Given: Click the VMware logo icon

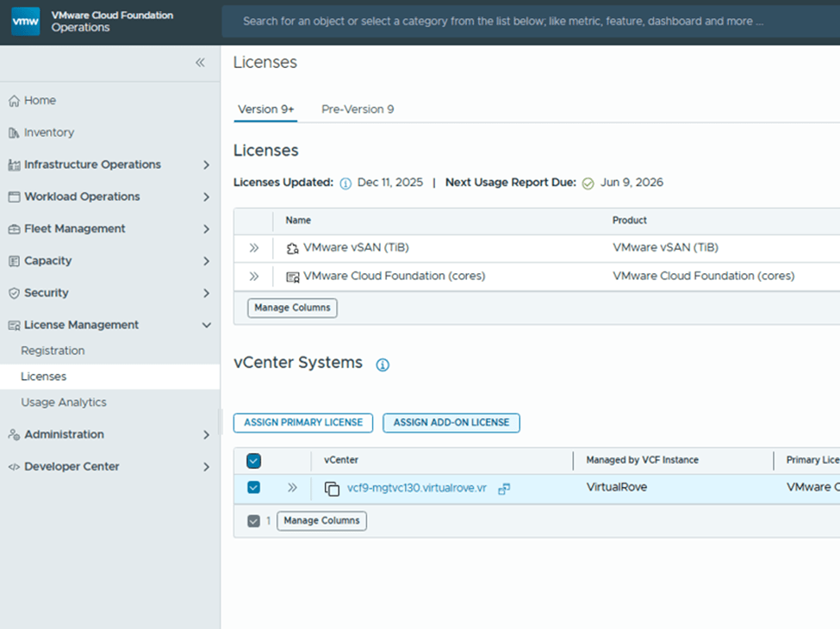Looking at the screenshot, I should [x=25, y=22].
